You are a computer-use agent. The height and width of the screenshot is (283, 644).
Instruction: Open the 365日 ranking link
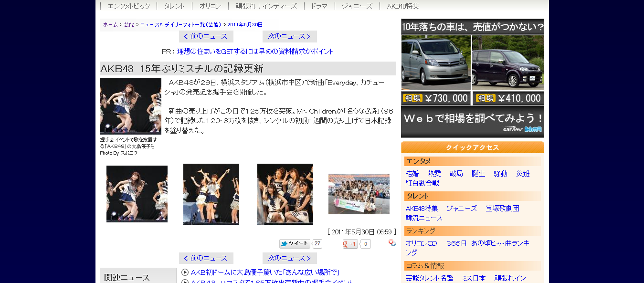tap(456, 243)
